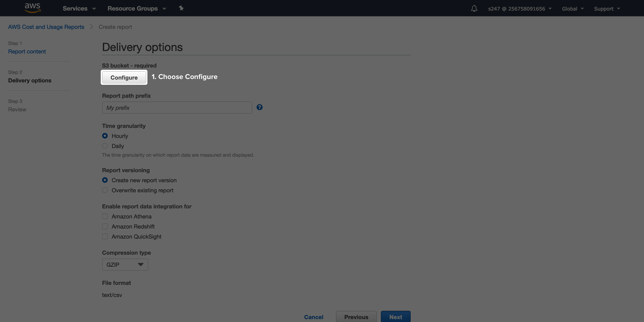Tick the Amazon QuickSight checkbox

[105, 237]
